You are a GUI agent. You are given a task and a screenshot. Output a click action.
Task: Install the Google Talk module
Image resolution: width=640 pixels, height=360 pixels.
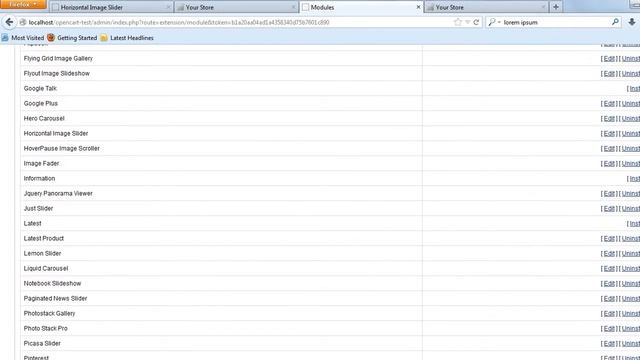(x=634, y=89)
